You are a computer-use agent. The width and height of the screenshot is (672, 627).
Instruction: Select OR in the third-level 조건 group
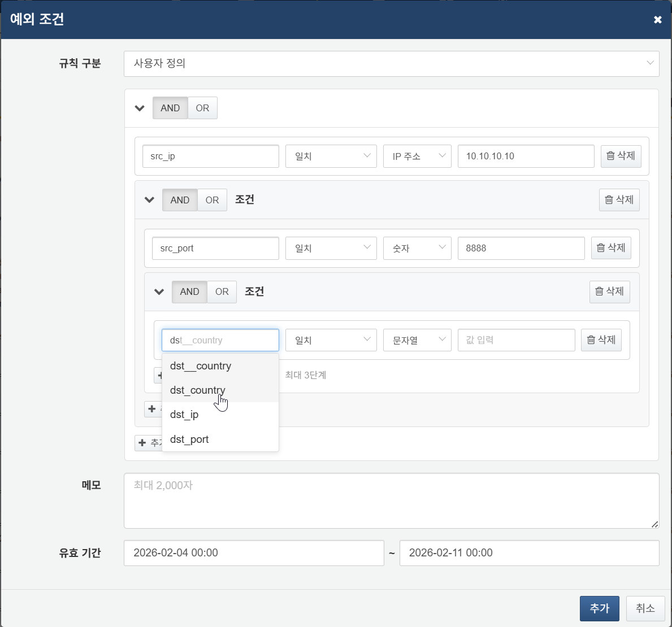pyautogui.click(x=222, y=292)
